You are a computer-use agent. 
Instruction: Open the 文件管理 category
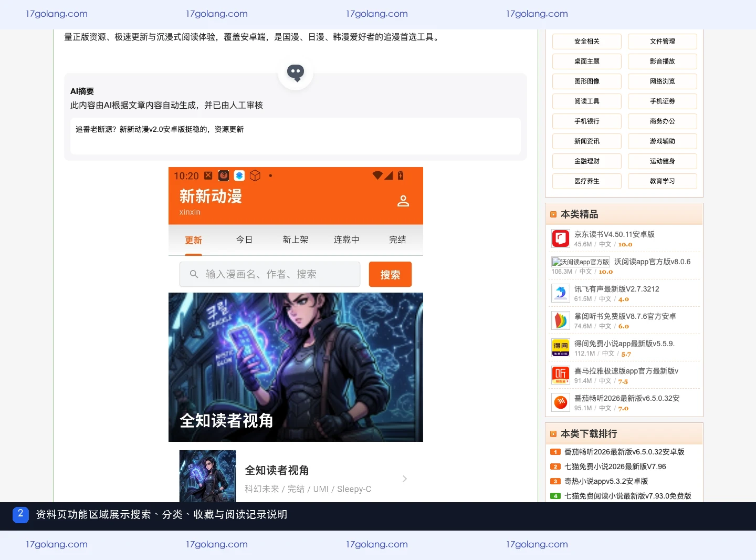point(663,42)
